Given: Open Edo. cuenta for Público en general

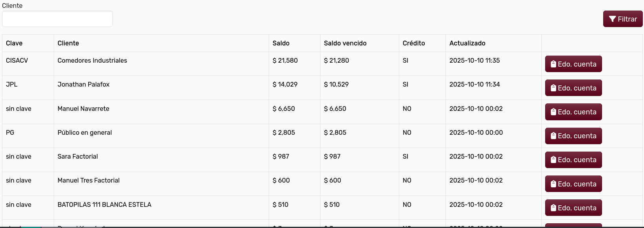Looking at the screenshot, I should pos(573,136).
